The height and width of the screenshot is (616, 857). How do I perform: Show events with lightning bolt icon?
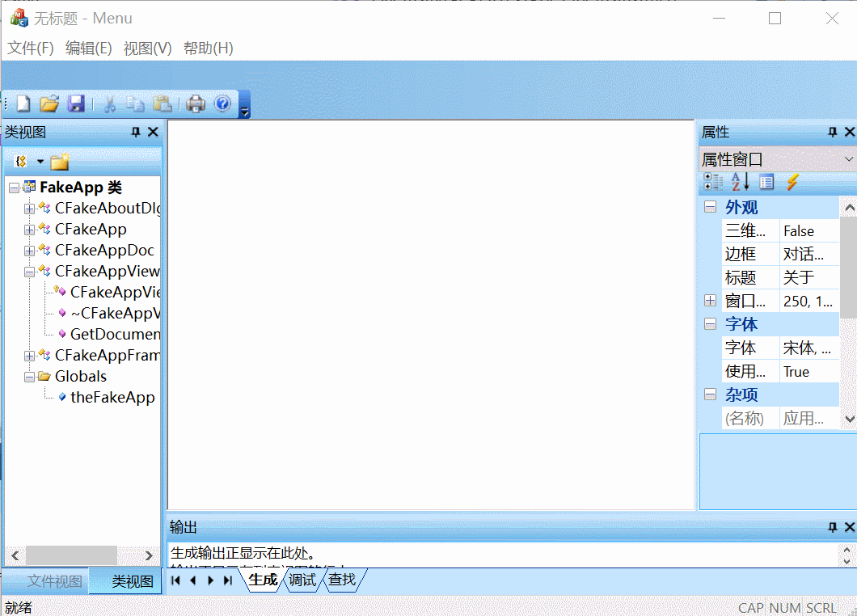click(792, 182)
